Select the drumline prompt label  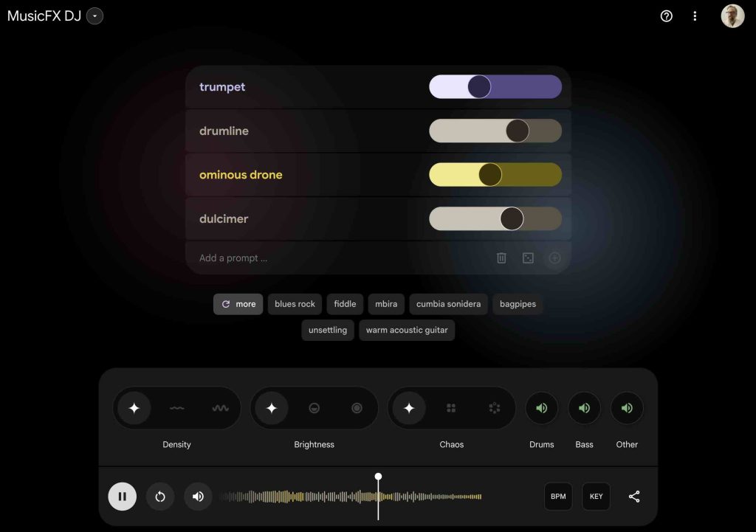(224, 131)
